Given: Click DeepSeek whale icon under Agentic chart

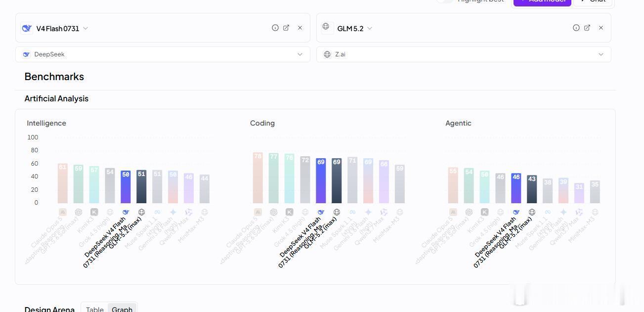Looking at the screenshot, I should 516,212.
